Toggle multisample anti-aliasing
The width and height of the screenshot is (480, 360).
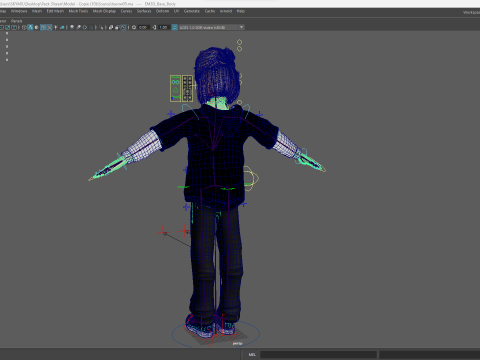[x=85, y=27]
